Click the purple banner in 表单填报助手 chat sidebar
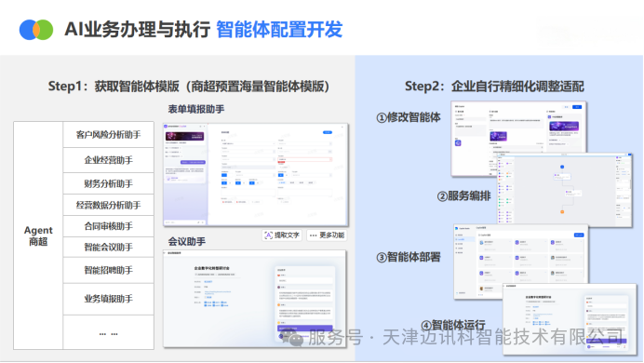 184,136
